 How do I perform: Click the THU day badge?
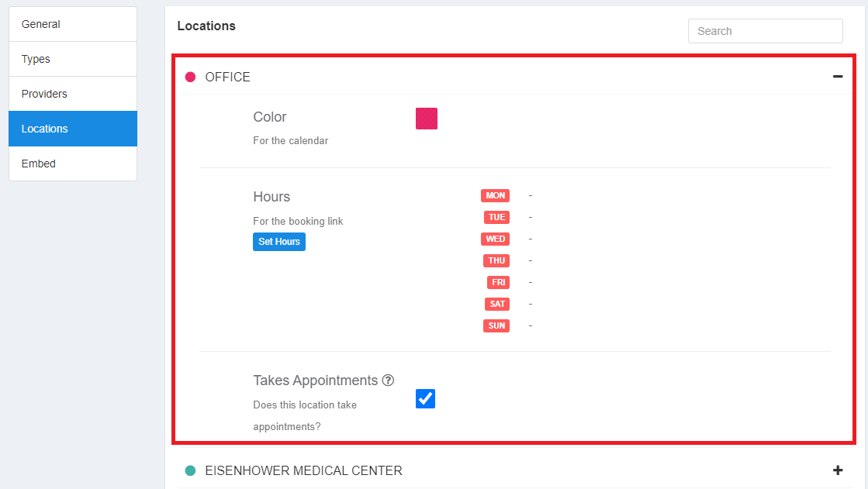point(496,260)
